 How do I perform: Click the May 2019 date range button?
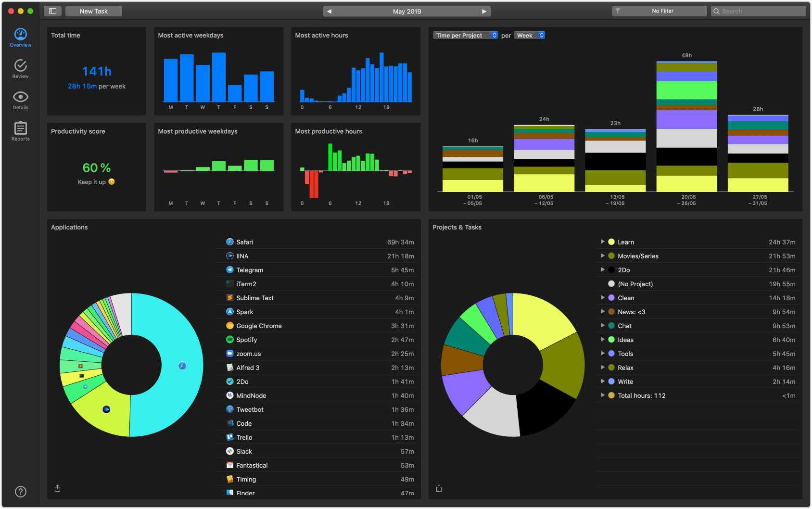(x=407, y=11)
